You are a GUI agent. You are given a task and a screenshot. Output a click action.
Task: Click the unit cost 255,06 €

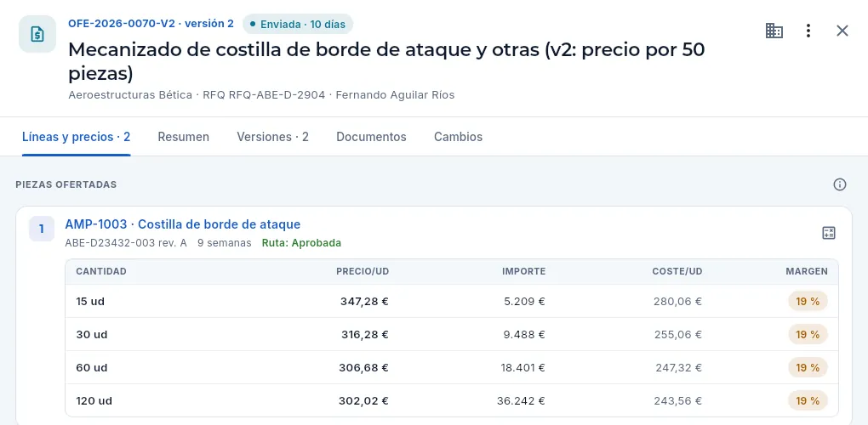tap(677, 335)
